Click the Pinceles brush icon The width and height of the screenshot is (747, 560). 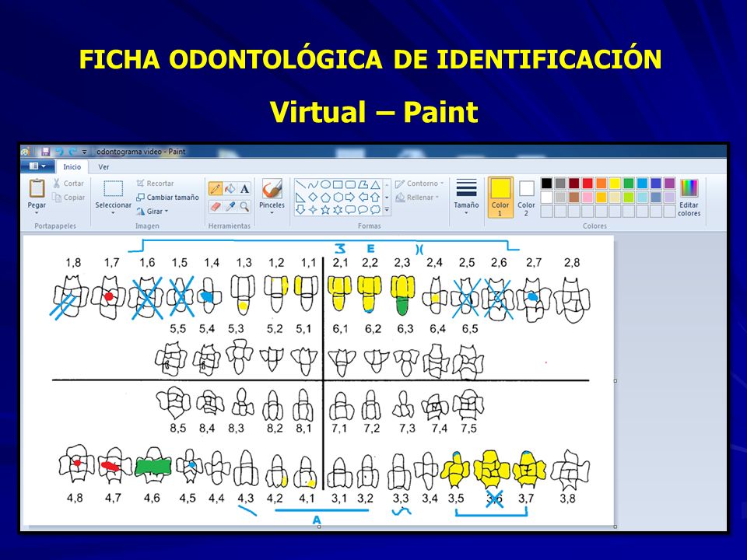click(272, 189)
